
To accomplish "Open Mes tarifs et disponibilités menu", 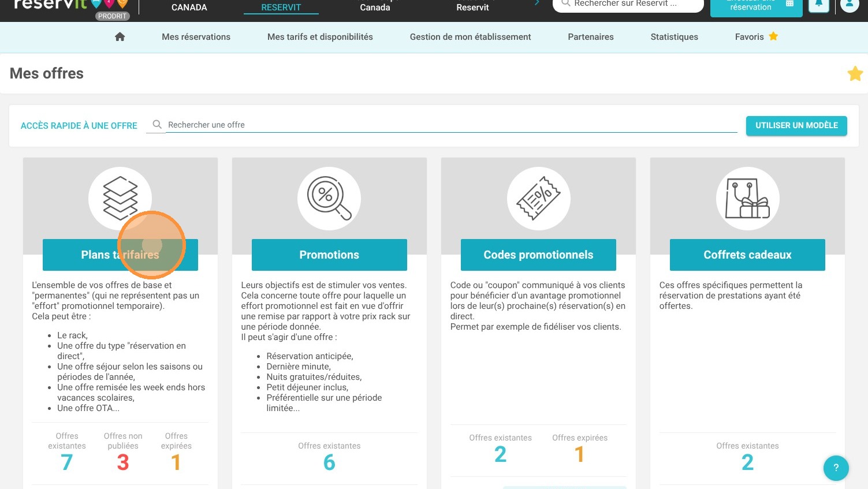I will point(320,37).
